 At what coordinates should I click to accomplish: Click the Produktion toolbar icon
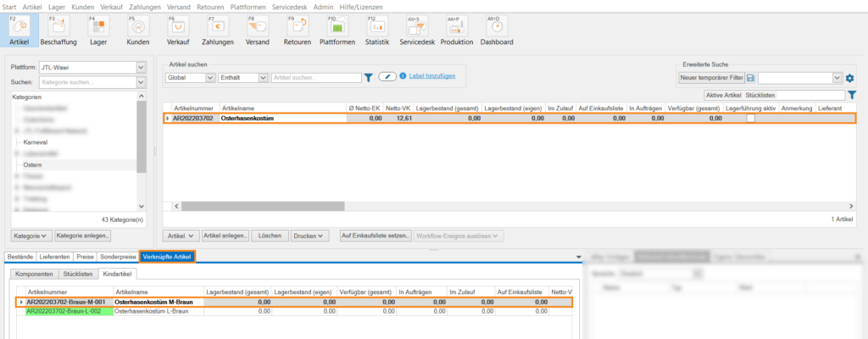click(457, 29)
